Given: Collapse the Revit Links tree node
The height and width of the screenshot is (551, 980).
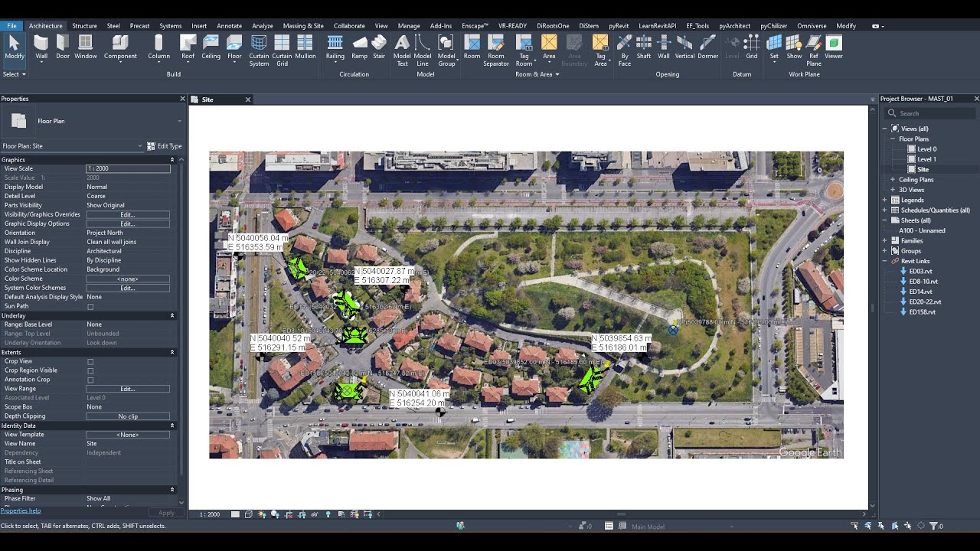Looking at the screenshot, I should pyautogui.click(x=885, y=261).
